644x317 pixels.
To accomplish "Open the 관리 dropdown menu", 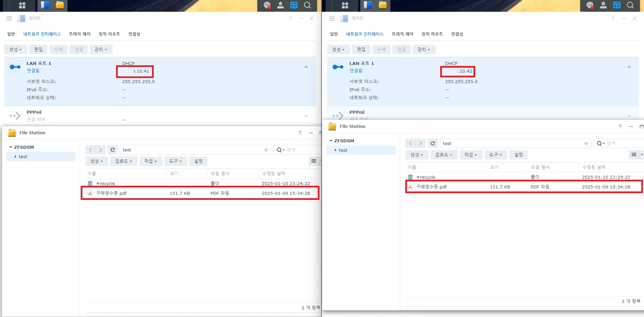I will click(101, 49).
